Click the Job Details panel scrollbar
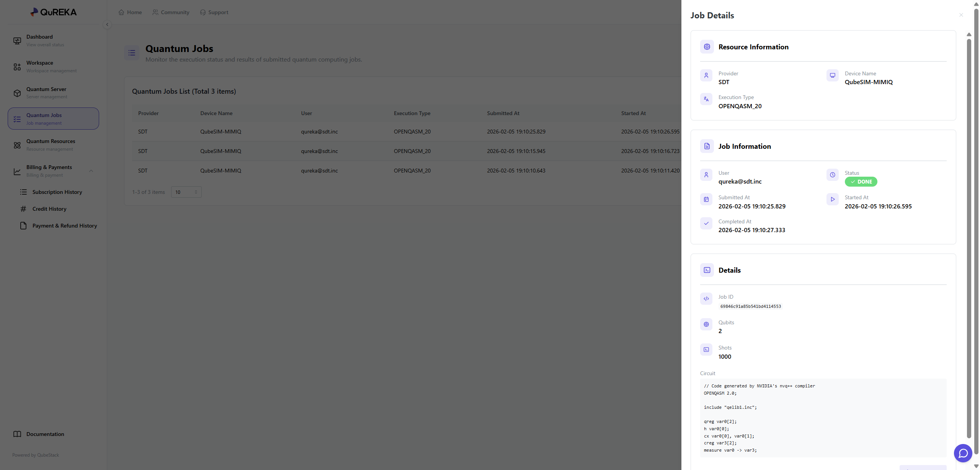 [969, 237]
